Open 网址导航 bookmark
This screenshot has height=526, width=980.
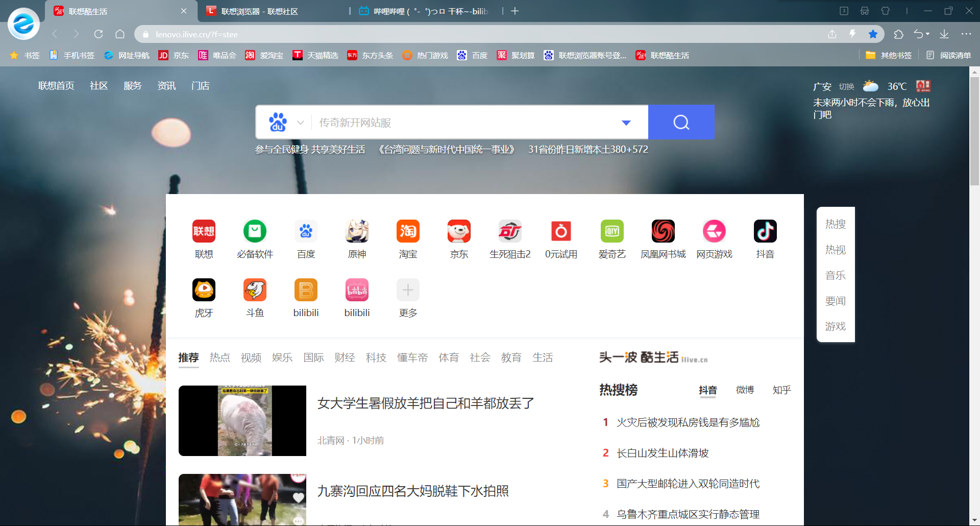[x=127, y=55]
